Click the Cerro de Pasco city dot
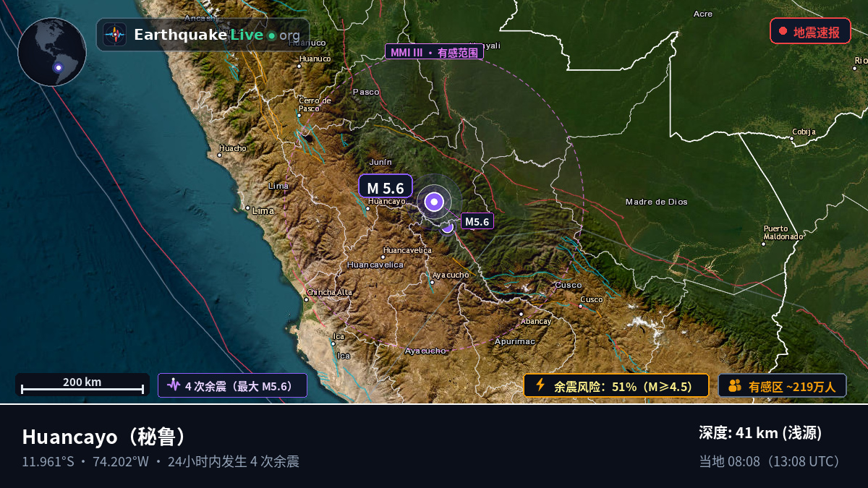Viewport: 868px width, 488px height. (x=299, y=114)
